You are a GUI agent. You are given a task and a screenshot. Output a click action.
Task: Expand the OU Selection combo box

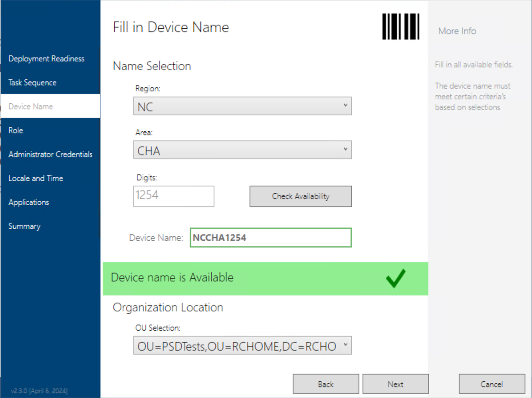[242, 346]
